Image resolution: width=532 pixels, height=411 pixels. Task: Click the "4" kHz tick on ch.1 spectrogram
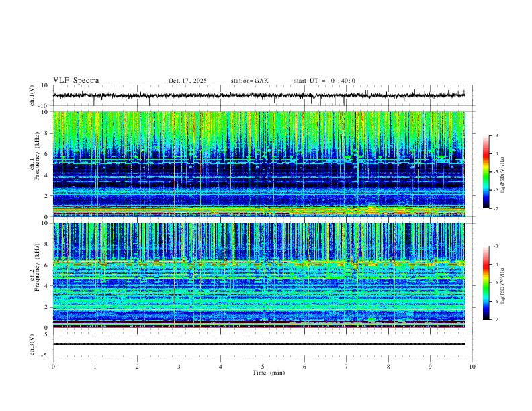click(46, 175)
